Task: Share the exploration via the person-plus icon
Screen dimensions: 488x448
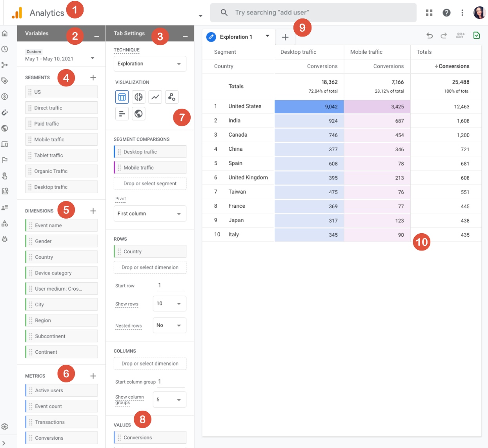Action: (x=460, y=35)
